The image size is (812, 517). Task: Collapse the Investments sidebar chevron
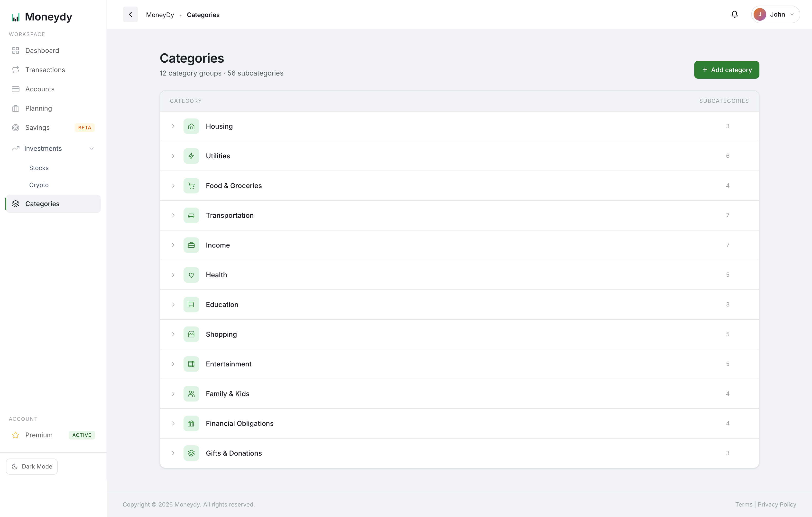(x=91, y=148)
